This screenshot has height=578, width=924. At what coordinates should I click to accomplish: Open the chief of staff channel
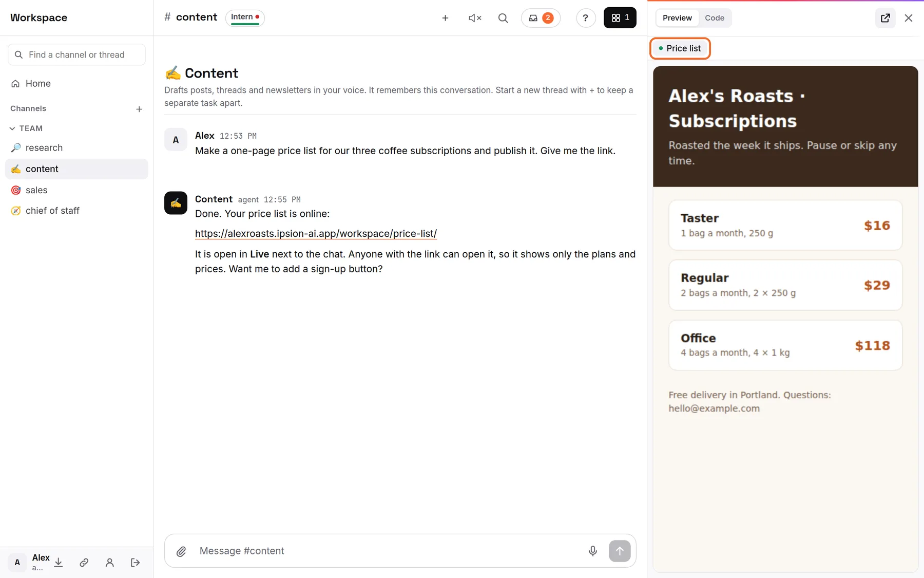(76, 211)
